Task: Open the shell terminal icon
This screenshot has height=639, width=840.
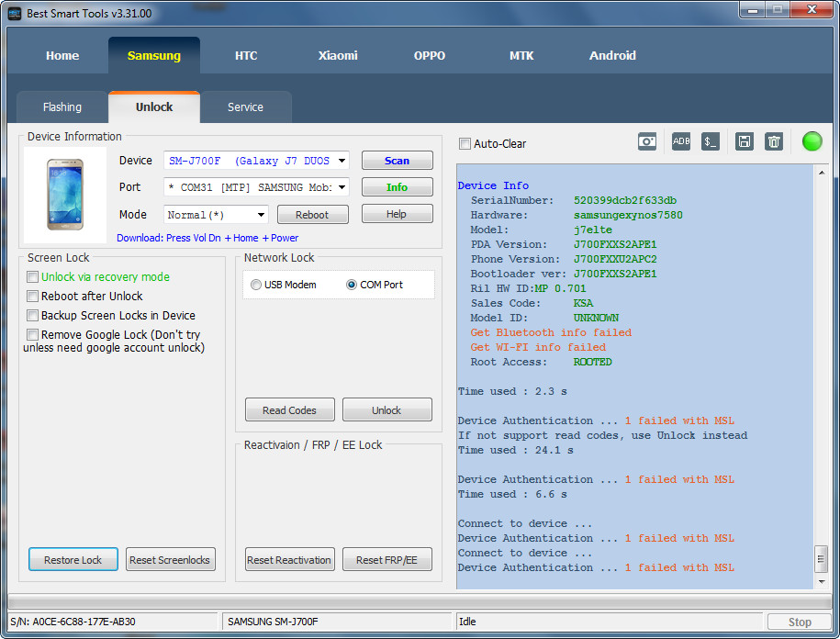Action: [711, 141]
